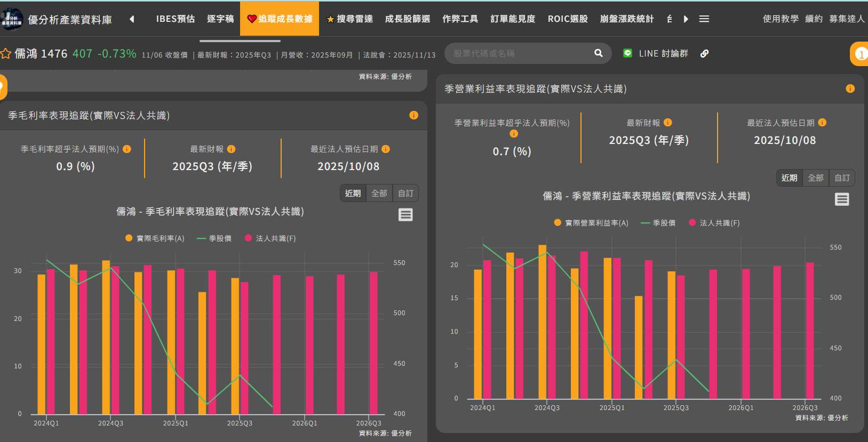Screen dimensions: 868x442
Task: Click info icon on 季毛利率表現追蹤 panel header
Action: tap(413, 115)
